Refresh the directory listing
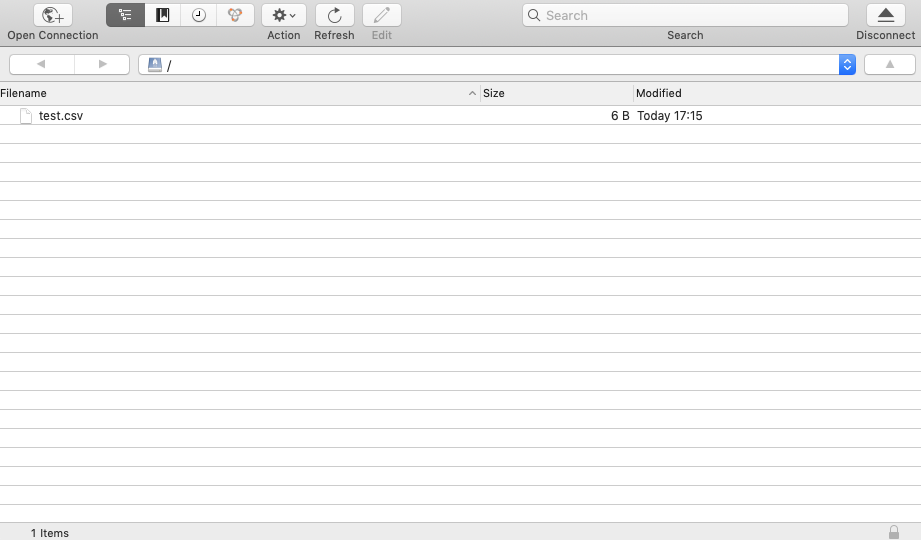 tap(334, 15)
